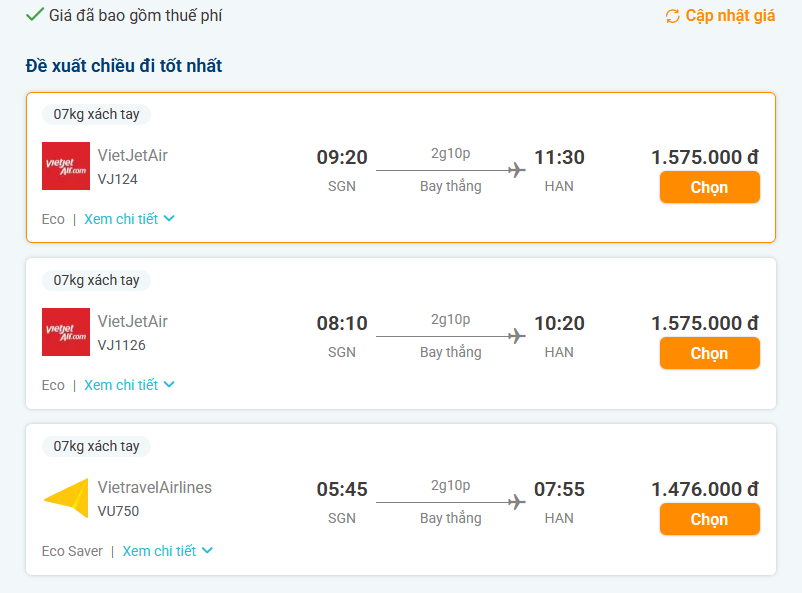The height and width of the screenshot is (593, 802).
Task: Choose the 08:10 VietJetAir flight with Chọn
Action: point(709,353)
